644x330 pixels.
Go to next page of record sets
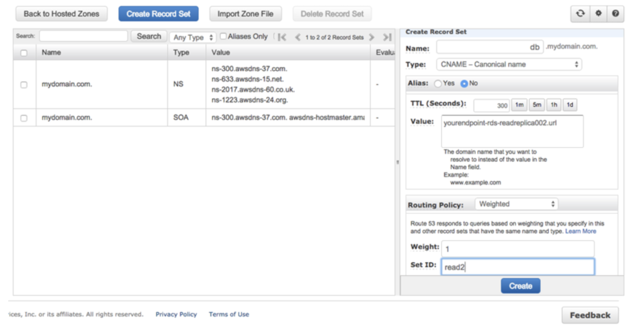372,37
